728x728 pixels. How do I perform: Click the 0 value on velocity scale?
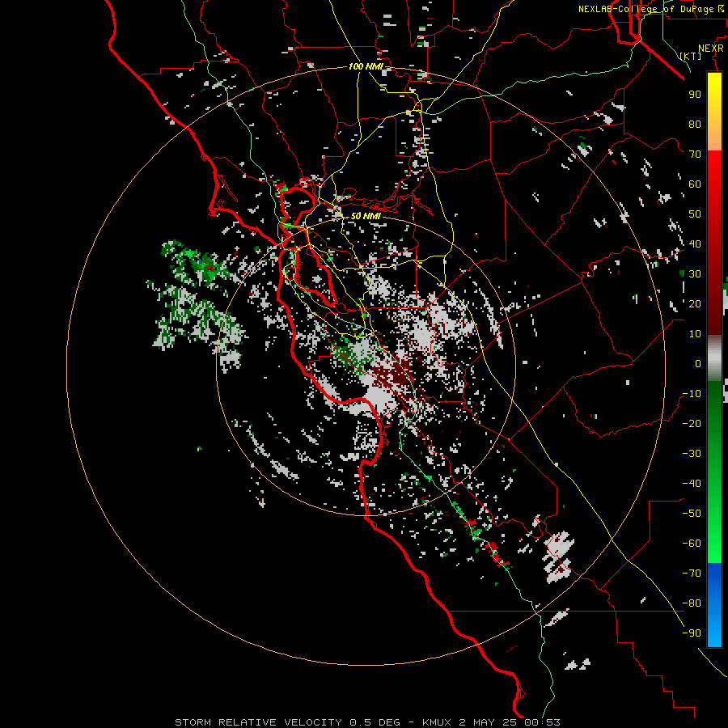[x=698, y=363]
